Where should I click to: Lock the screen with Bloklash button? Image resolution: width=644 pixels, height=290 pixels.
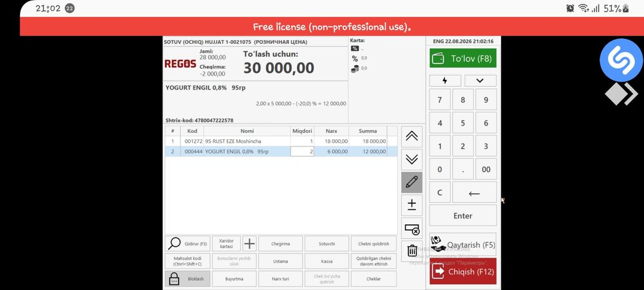[x=187, y=278]
